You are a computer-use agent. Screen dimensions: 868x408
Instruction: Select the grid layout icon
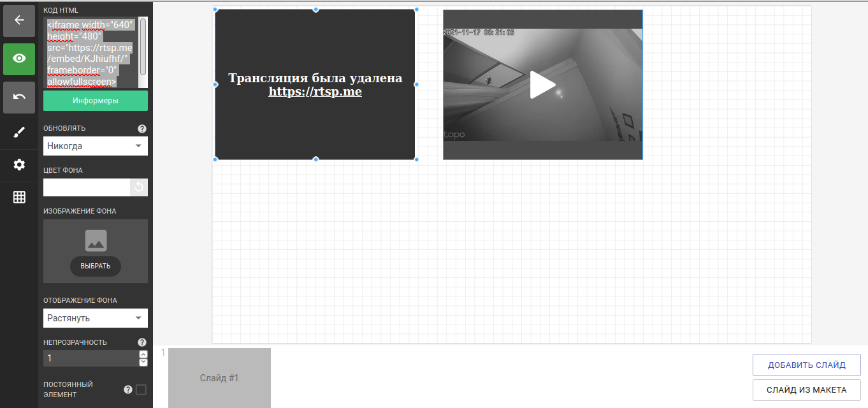click(x=19, y=198)
